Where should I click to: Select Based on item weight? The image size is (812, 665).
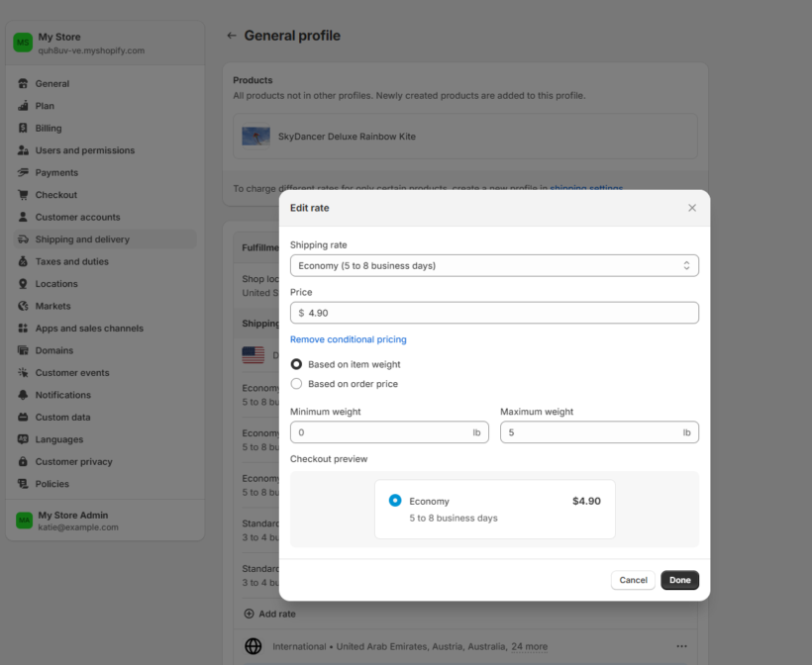296,364
